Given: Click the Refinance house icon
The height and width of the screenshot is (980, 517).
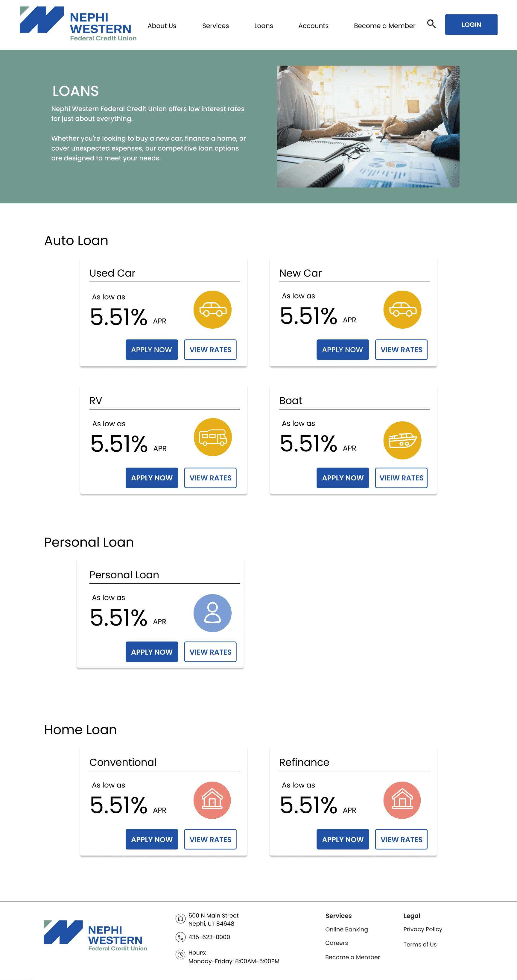Looking at the screenshot, I should 402,800.
